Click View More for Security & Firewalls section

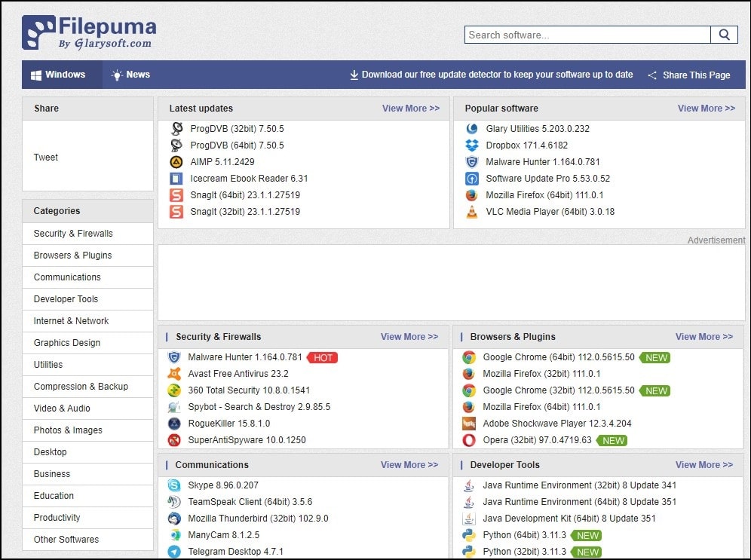click(x=409, y=336)
